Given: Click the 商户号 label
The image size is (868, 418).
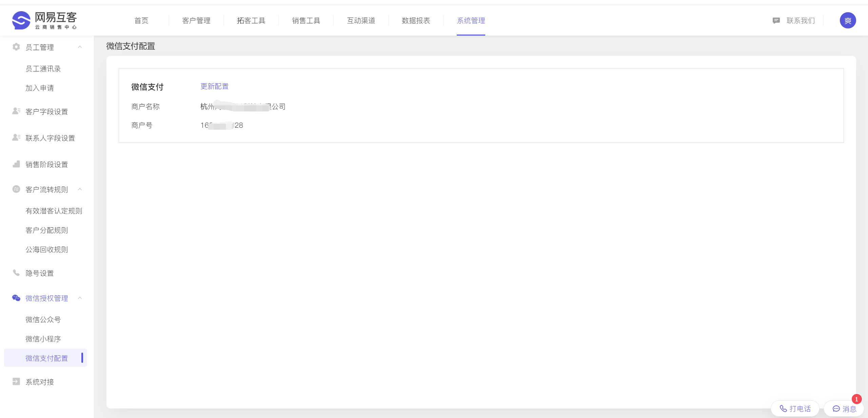Looking at the screenshot, I should coord(142,125).
